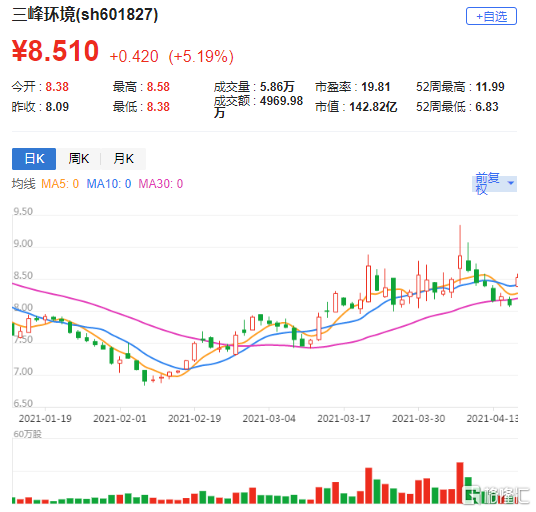Click the 均线 label

pos(24,184)
